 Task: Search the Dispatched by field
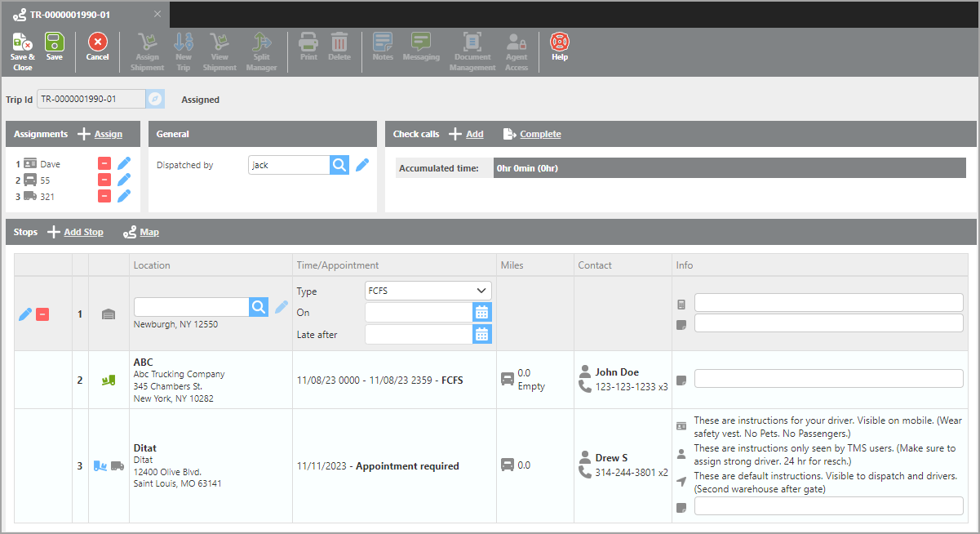click(339, 165)
